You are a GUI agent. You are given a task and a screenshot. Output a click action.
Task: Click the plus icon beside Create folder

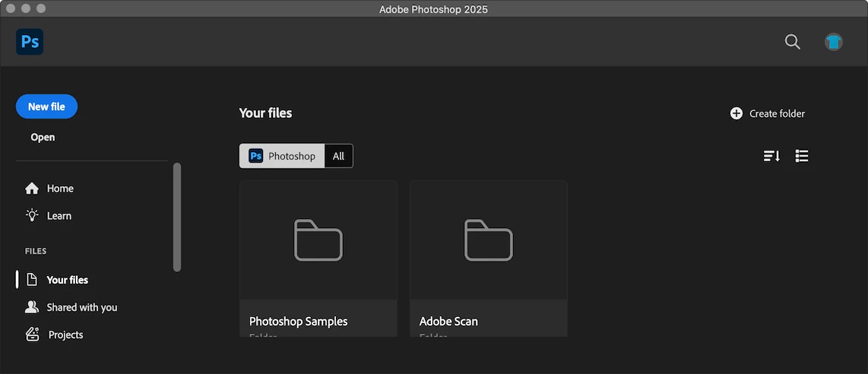tap(737, 113)
